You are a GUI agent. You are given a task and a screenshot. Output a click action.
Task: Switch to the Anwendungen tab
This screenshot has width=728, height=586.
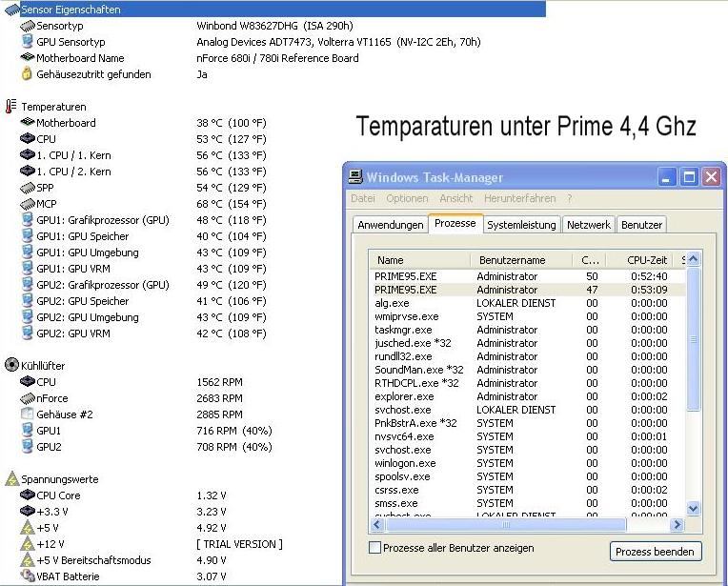(x=390, y=225)
